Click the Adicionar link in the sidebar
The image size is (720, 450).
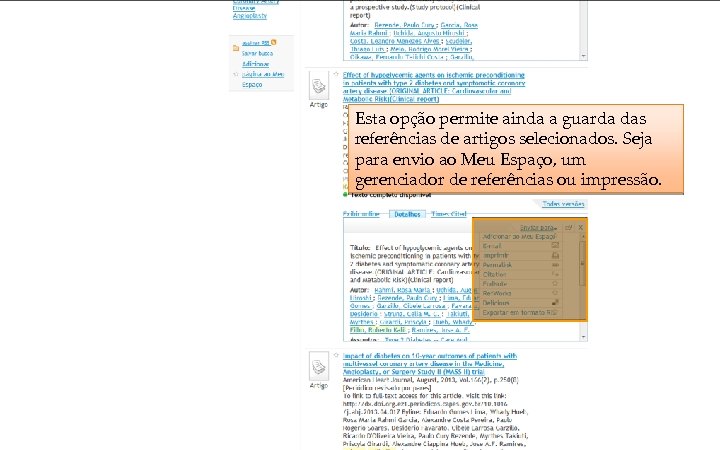tap(255, 64)
